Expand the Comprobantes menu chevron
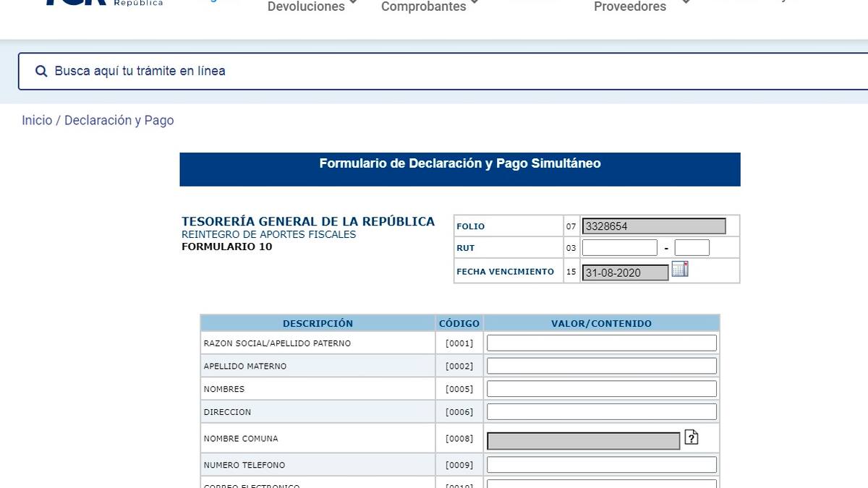This screenshot has width=868, height=488. 475,4
